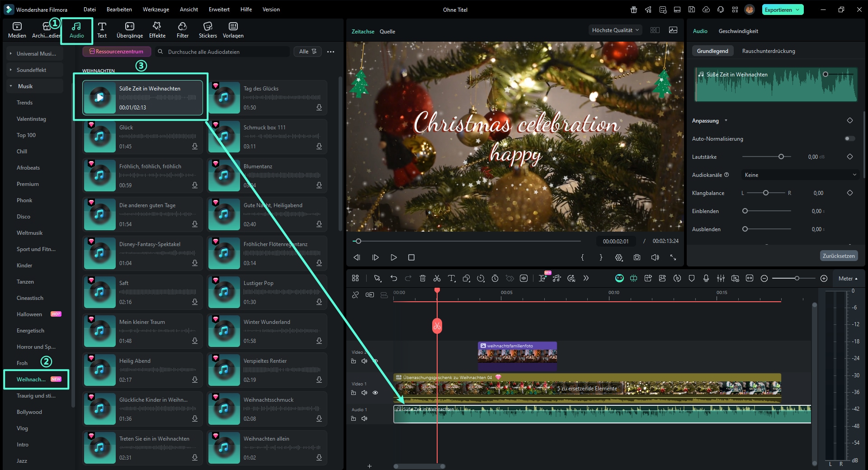
Task: Click the voiceover recording microphone icon
Action: click(x=706, y=278)
